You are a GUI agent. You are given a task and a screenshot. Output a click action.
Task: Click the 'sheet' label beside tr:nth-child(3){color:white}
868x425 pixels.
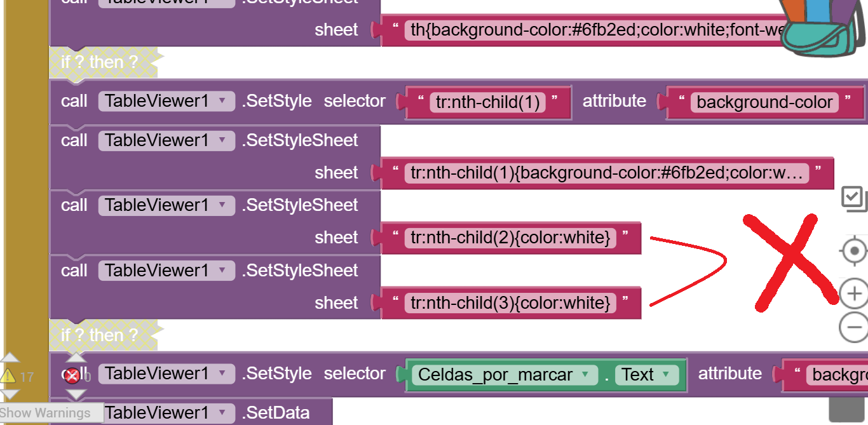tap(337, 303)
